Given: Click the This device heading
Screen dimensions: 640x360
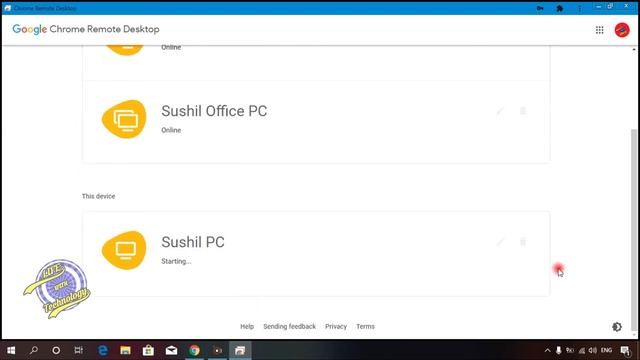Looking at the screenshot, I should tap(98, 196).
